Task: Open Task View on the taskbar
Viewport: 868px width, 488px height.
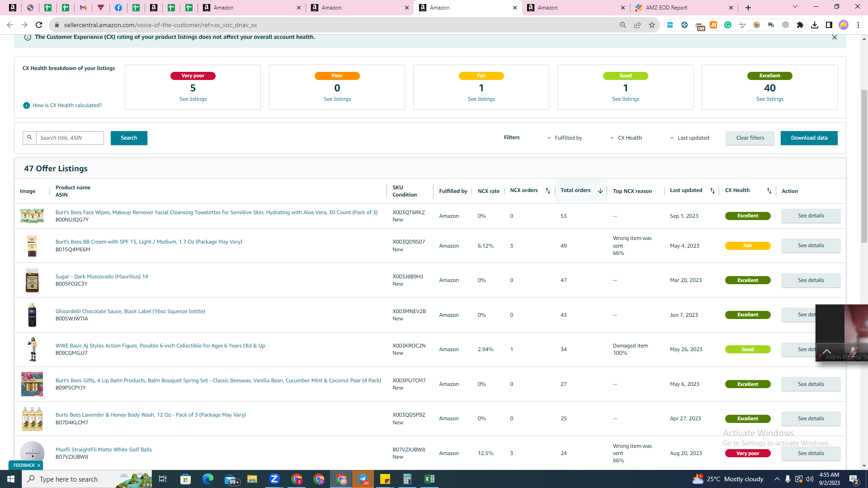Action: point(163,479)
